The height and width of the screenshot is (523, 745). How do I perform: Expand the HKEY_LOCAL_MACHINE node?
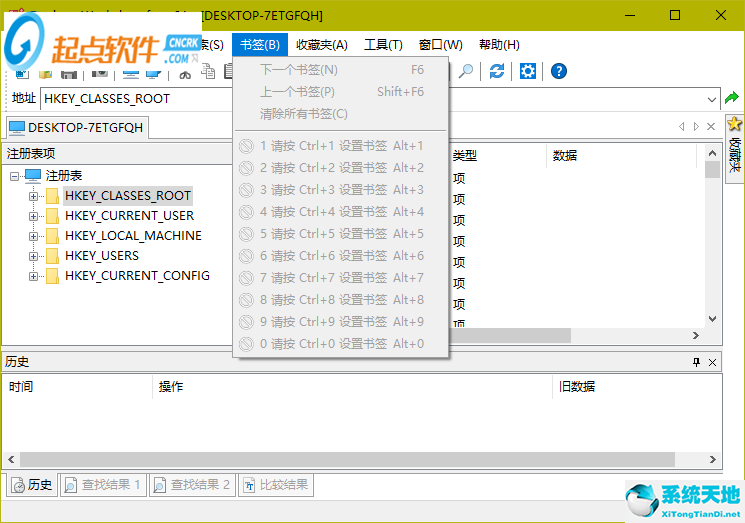point(33,236)
